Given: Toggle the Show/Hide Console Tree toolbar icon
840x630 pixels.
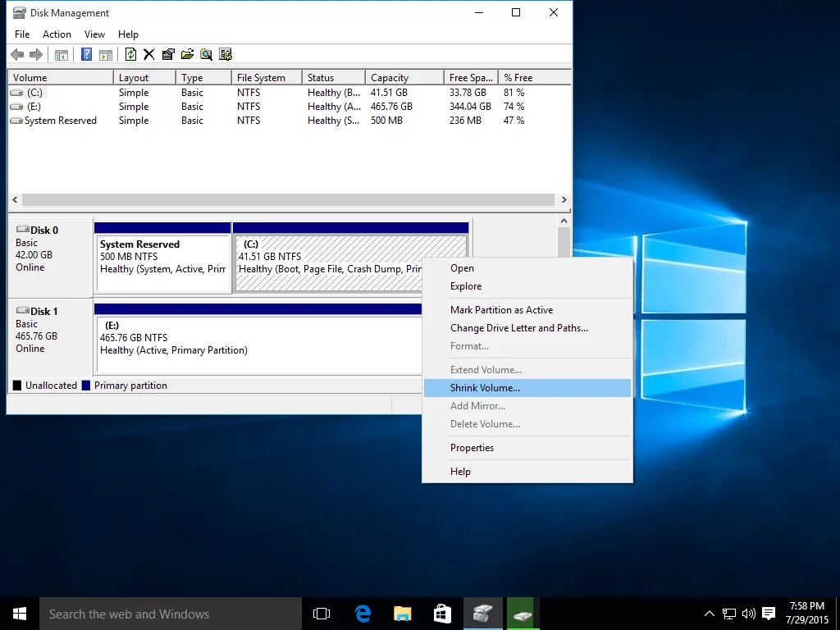Looking at the screenshot, I should click(x=62, y=54).
